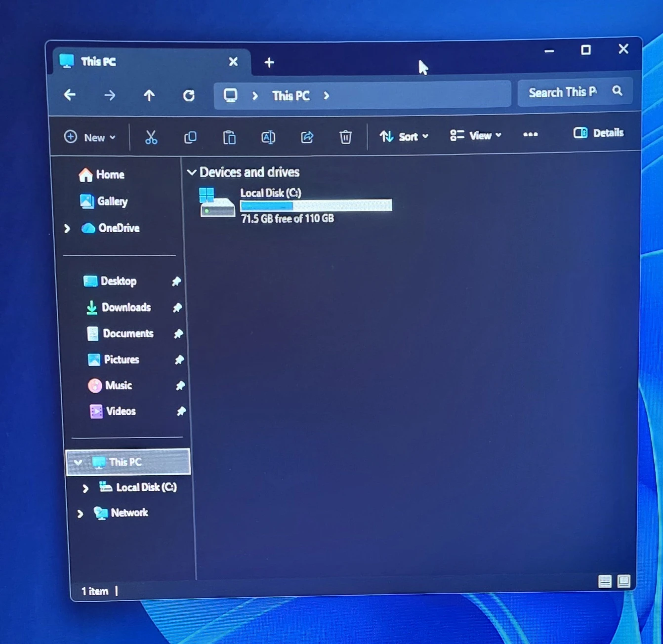Select Network in the sidebar
663x644 pixels.
coord(121,513)
